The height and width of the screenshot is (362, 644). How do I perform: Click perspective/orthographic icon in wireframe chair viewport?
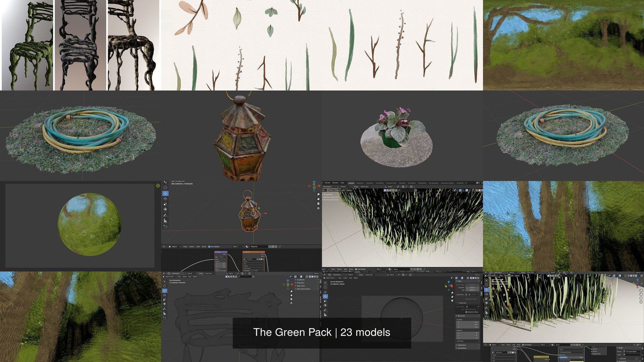click(291, 303)
